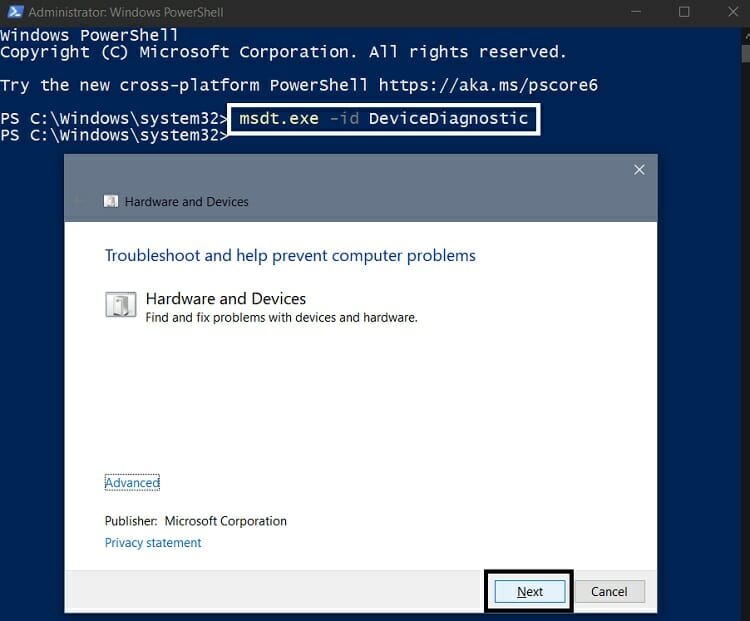Viewport: 750px width, 621px height.
Task: Click the 'Find and fix problems' description text
Action: (x=281, y=318)
